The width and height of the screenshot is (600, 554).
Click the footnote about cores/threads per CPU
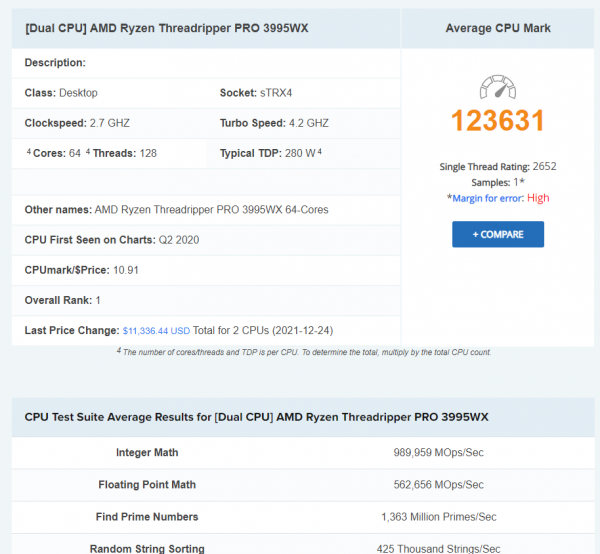click(304, 352)
